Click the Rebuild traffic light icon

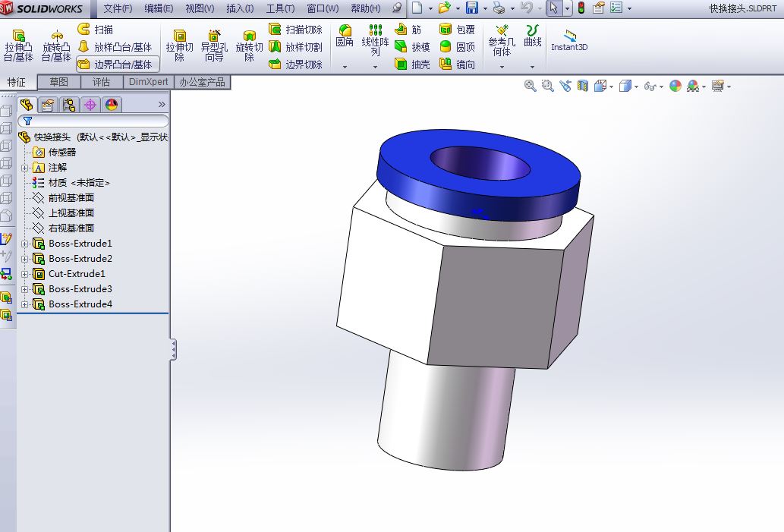581,8
